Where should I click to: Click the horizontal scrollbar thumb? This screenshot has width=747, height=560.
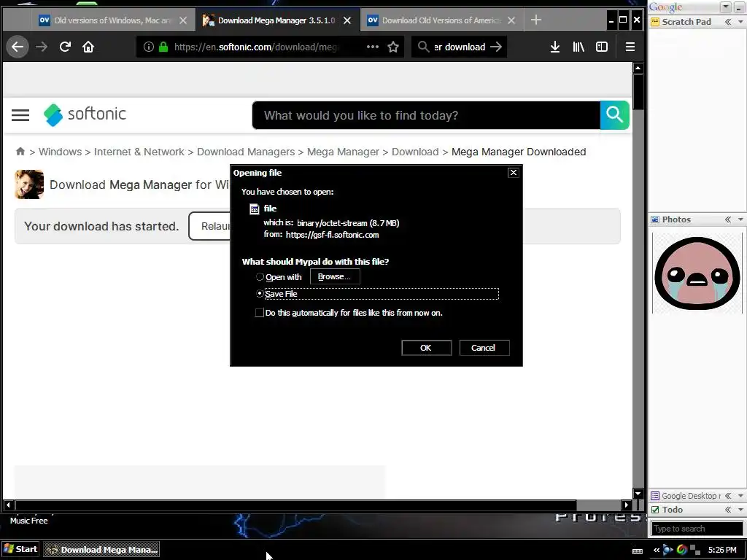[x=296, y=505]
